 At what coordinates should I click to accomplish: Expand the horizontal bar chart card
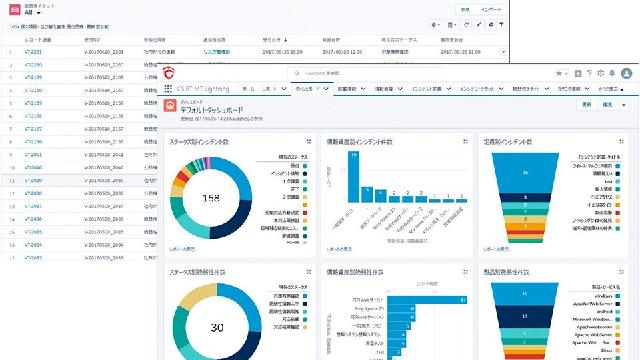pos(465,272)
